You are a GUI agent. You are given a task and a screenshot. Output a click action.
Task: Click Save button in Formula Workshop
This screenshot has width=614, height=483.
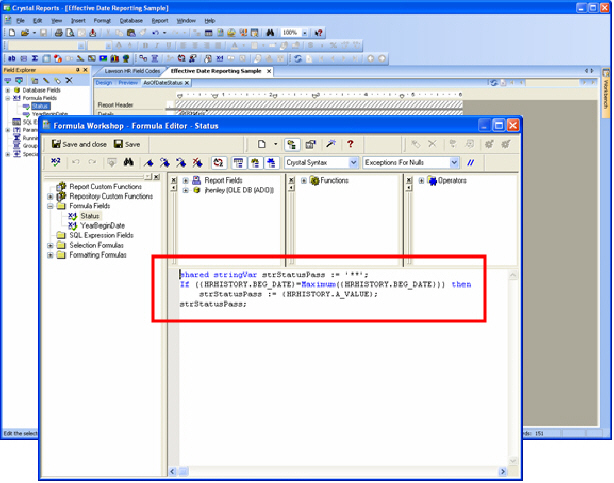pos(127,144)
